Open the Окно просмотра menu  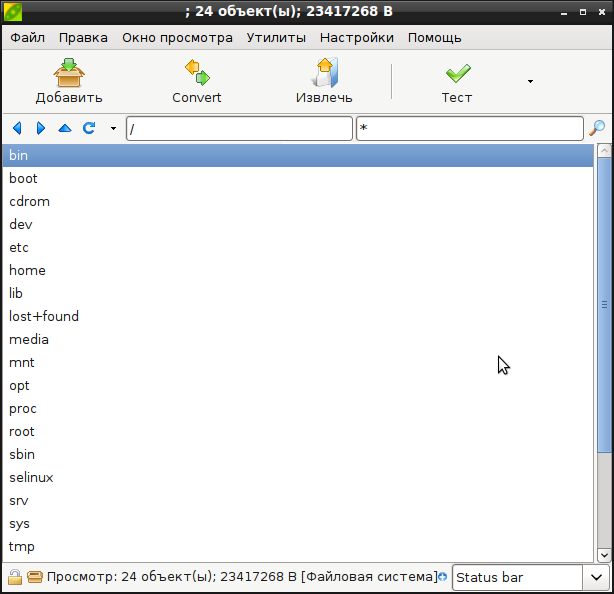(177, 38)
